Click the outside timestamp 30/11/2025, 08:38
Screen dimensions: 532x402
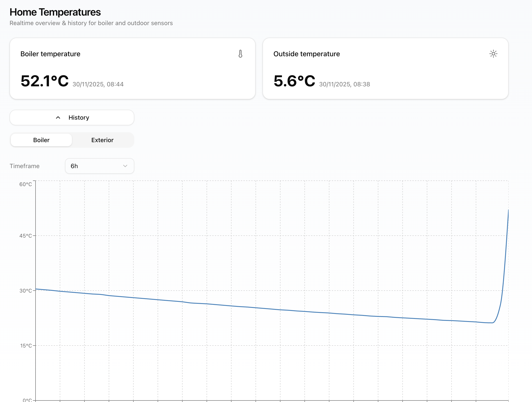(344, 84)
